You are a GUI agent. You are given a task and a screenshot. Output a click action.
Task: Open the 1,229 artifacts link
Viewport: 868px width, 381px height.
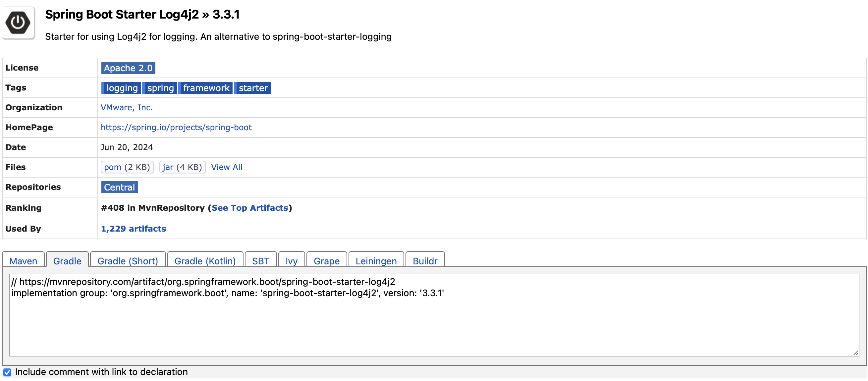tap(134, 229)
